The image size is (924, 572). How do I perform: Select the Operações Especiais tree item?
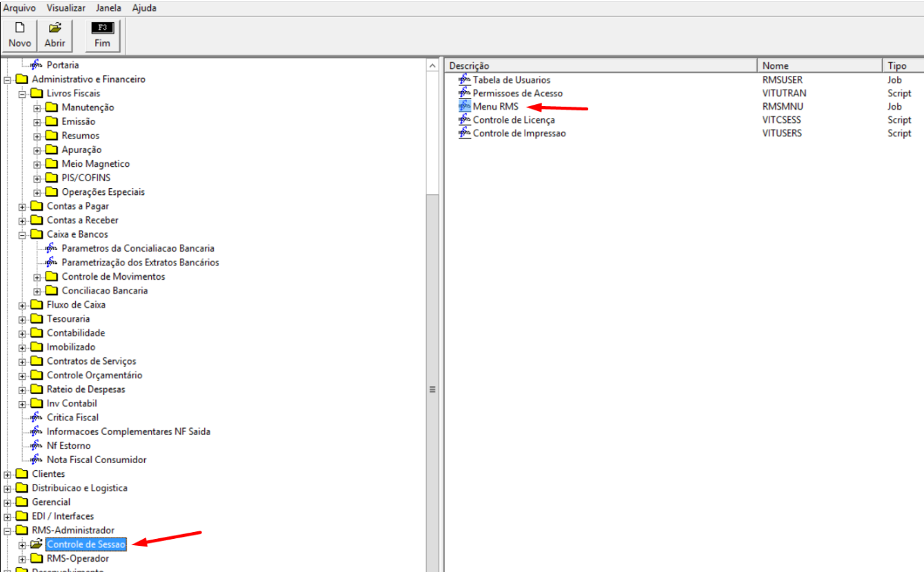click(103, 192)
